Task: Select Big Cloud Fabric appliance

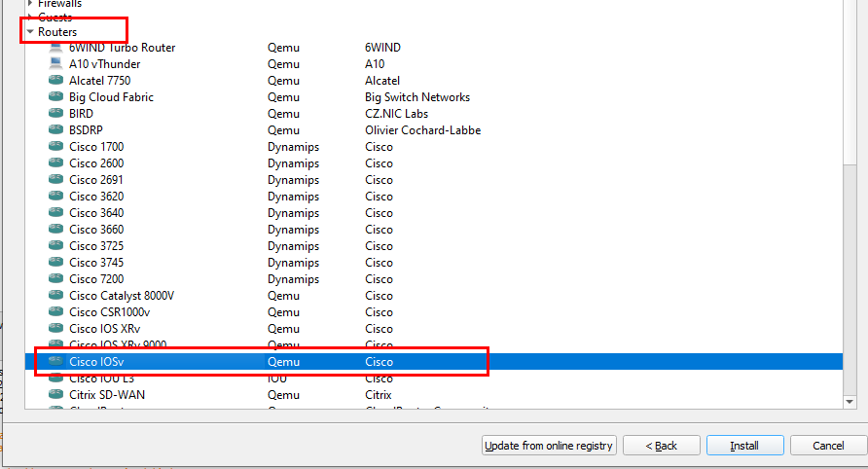Action: coord(111,97)
